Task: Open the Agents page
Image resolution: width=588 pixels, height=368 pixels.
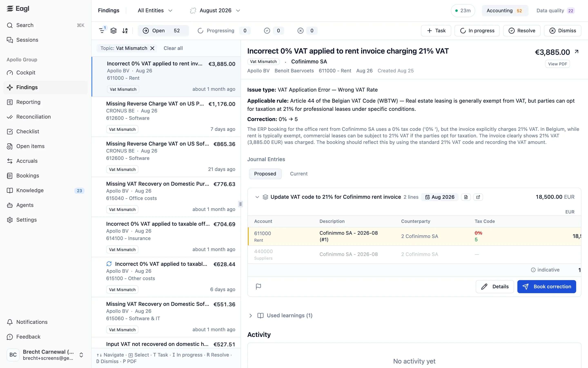Action: click(x=46, y=205)
